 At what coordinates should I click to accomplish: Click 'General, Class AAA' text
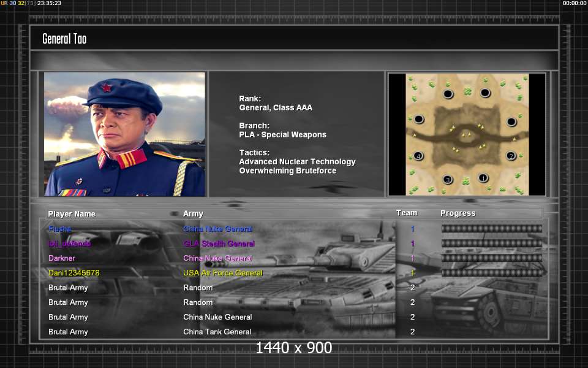(x=276, y=108)
